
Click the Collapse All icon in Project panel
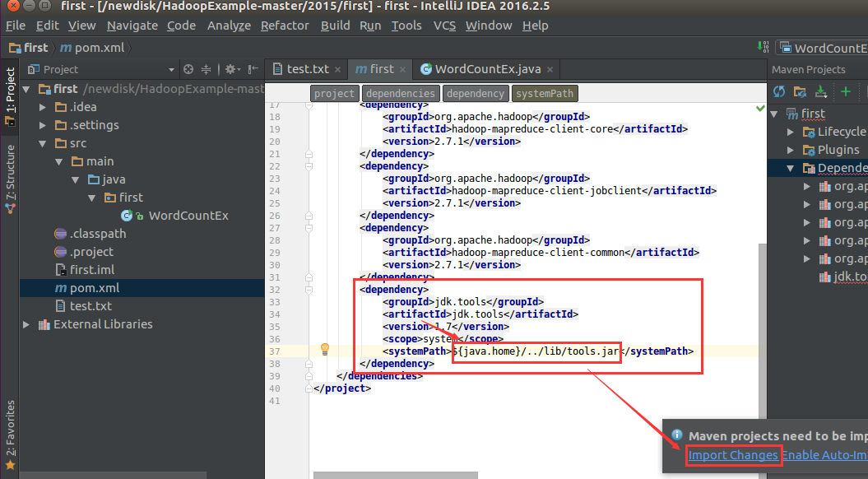coord(207,69)
